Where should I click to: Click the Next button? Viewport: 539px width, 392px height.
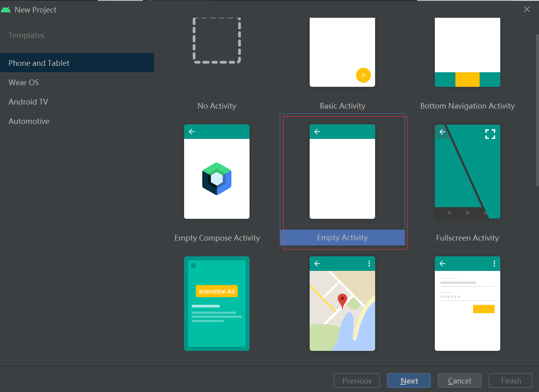click(x=409, y=381)
